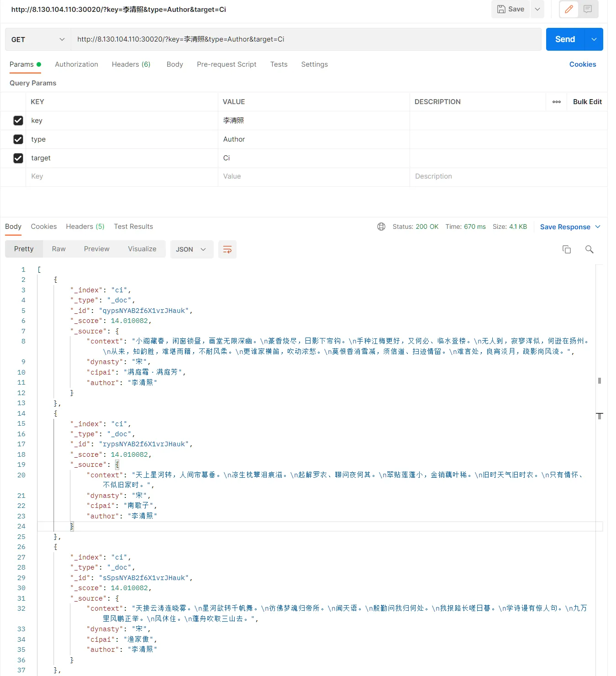
Task: Click the Send button
Action: click(x=565, y=39)
